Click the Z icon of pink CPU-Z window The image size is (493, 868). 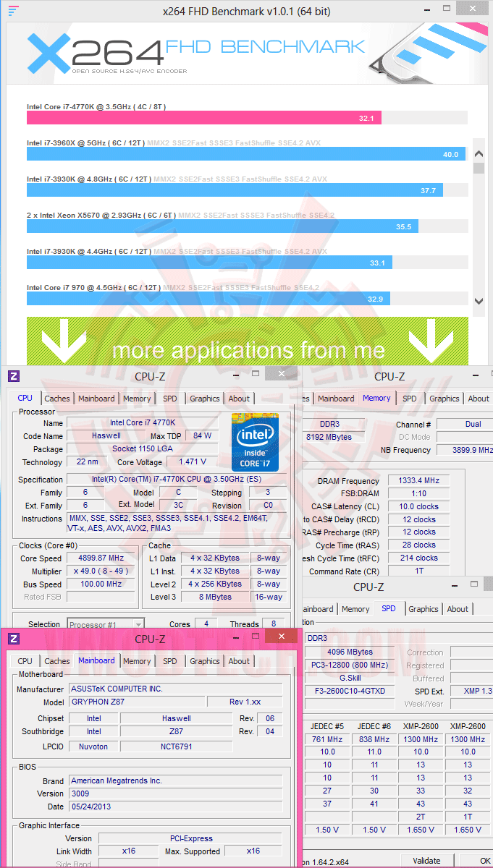13,639
